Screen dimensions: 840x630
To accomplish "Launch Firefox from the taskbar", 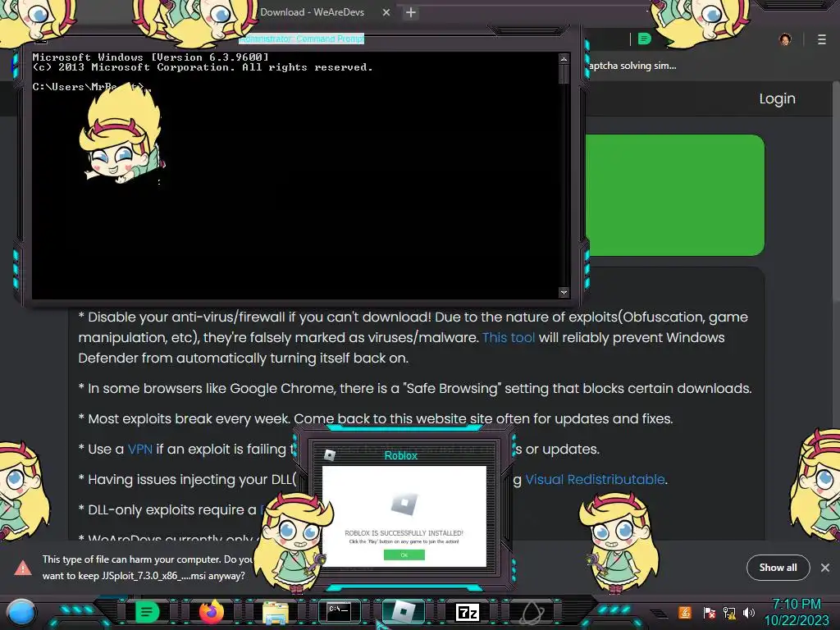I will click(x=212, y=612).
